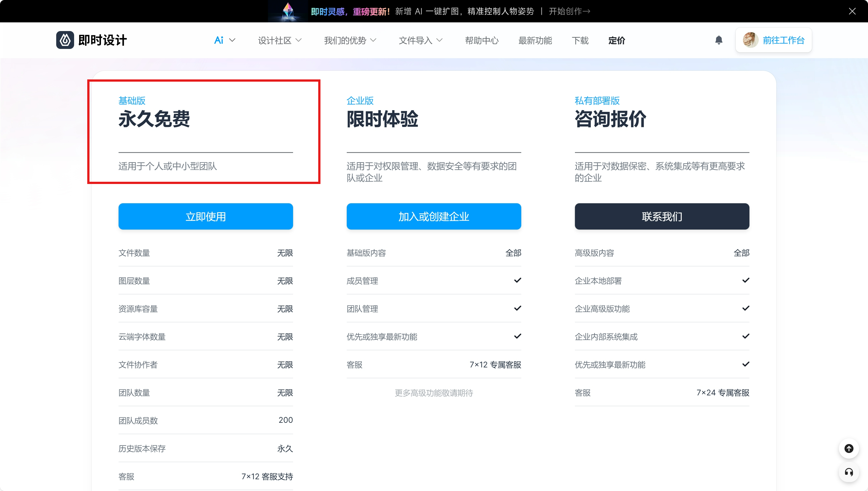Click the 资源库容量 row label

[138, 309]
